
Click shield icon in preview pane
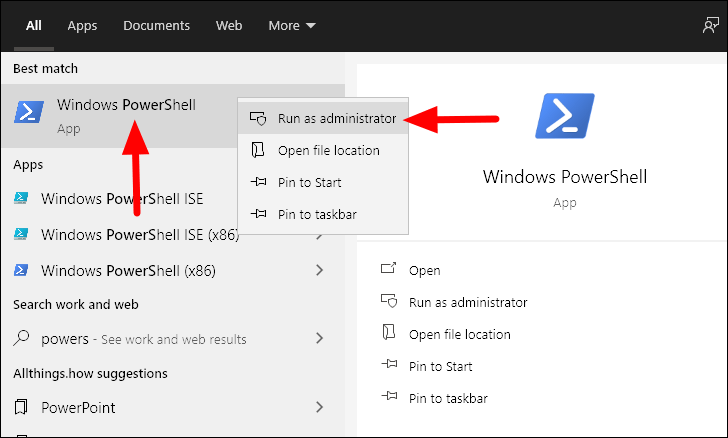click(x=389, y=301)
